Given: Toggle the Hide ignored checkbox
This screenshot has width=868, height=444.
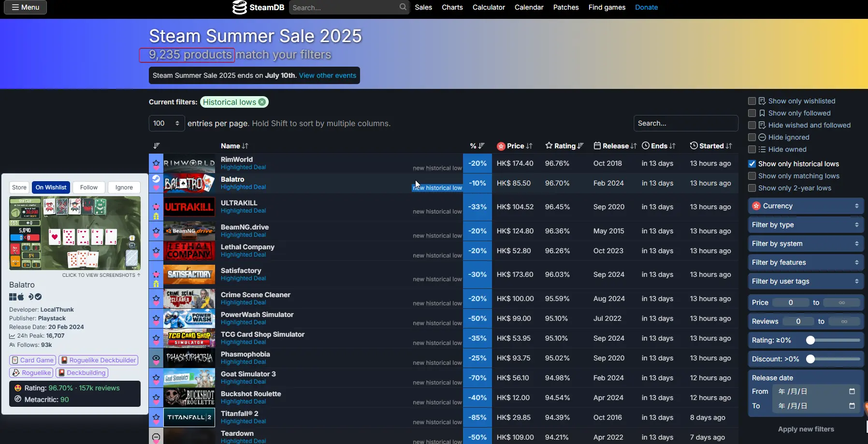Looking at the screenshot, I should pos(752,137).
